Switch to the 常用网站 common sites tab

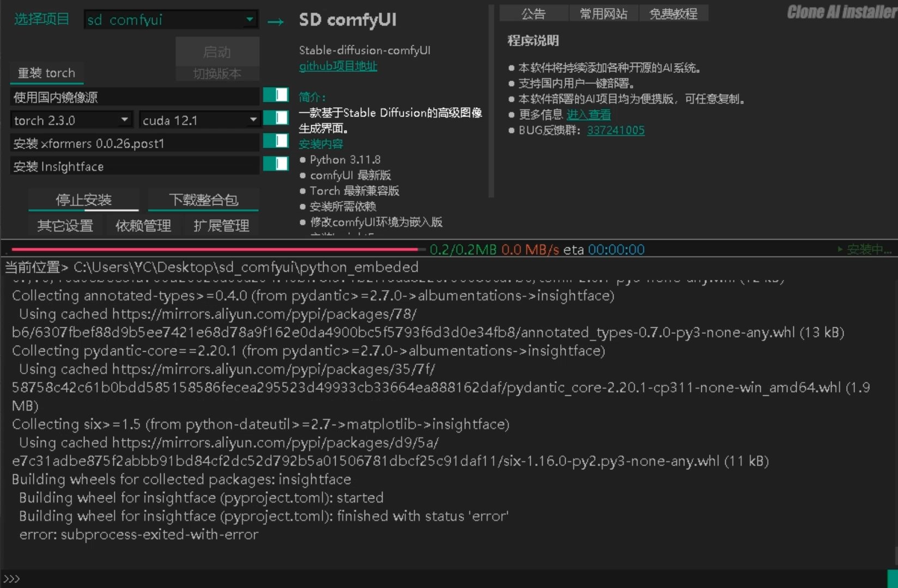click(x=603, y=14)
